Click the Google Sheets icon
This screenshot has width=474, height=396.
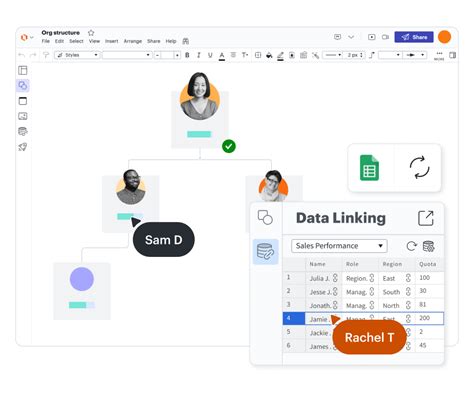point(369,168)
